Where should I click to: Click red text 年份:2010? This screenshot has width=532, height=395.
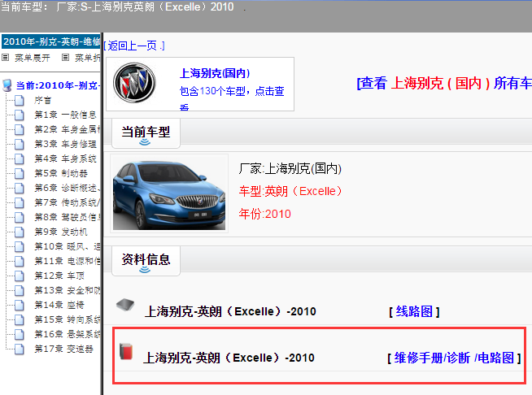(x=264, y=214)
